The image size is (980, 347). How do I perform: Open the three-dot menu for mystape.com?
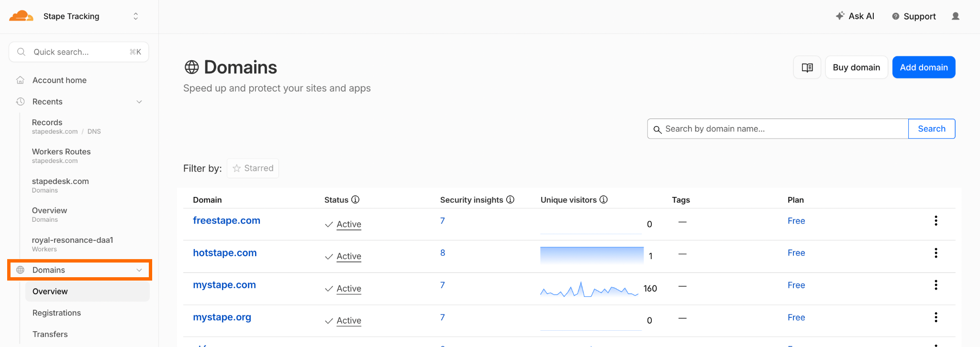pyautogui.click(x=936, y=285)
